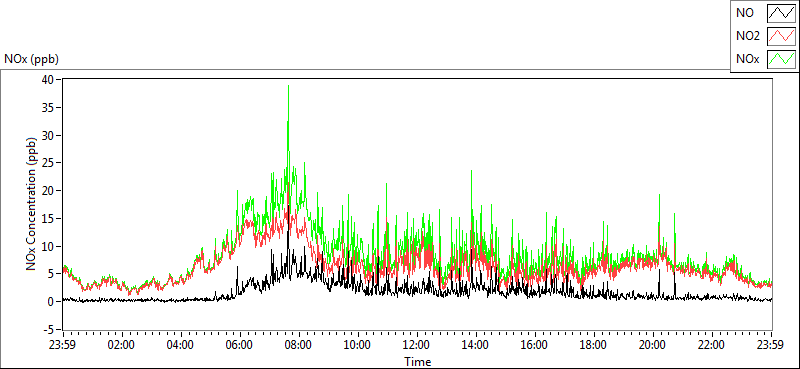
Task: Click the leftmost 23:59 time axis value
Action: coord(62,345)
